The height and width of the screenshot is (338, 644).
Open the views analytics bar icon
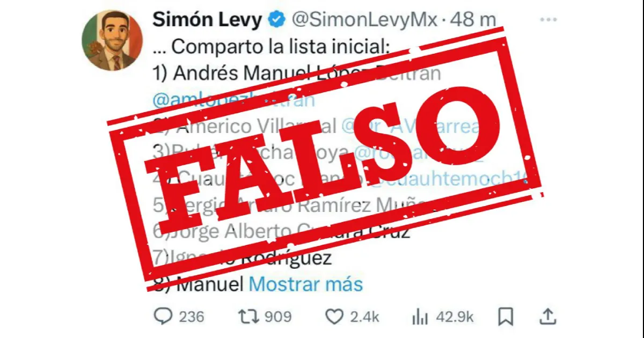420,317
